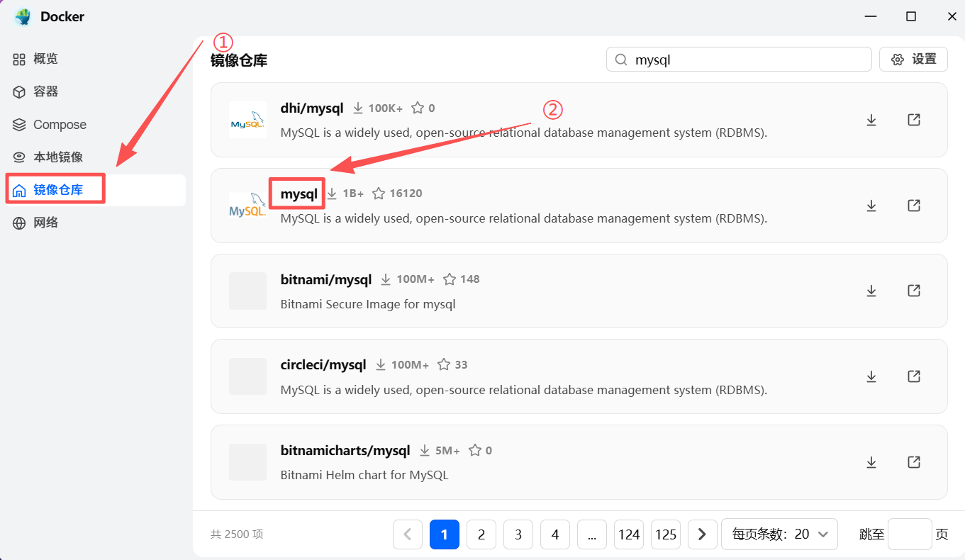
Task: Jump to last page 125
Action: (666, 534)
